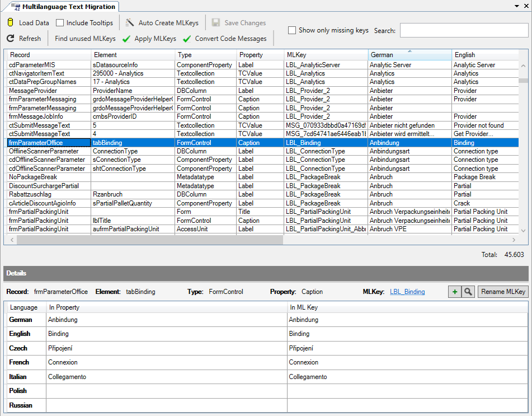Click the Save Changes floppy disk icon
Screen dimensions: 532x416
[x=215, y=23]
